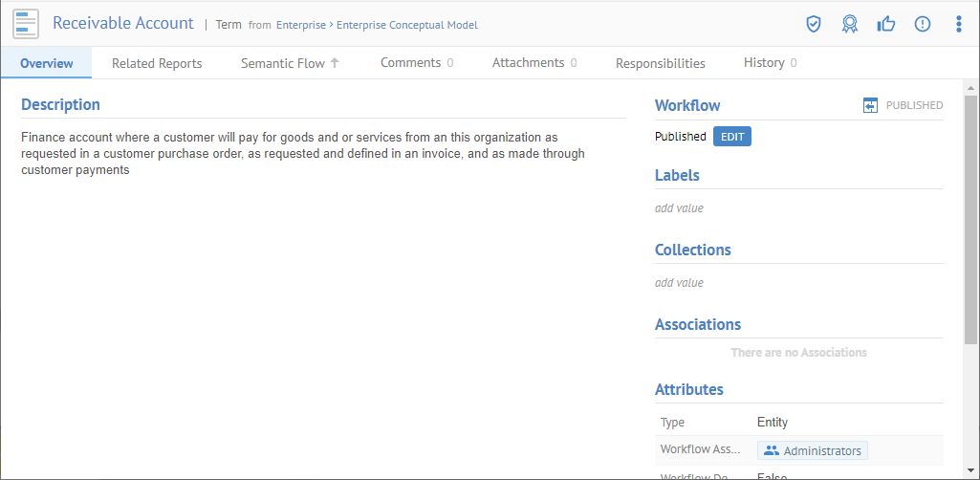This screenshot has width=980, height=480.
Task: Click the shield checkmark certify icon
Action: pos(814,24)
